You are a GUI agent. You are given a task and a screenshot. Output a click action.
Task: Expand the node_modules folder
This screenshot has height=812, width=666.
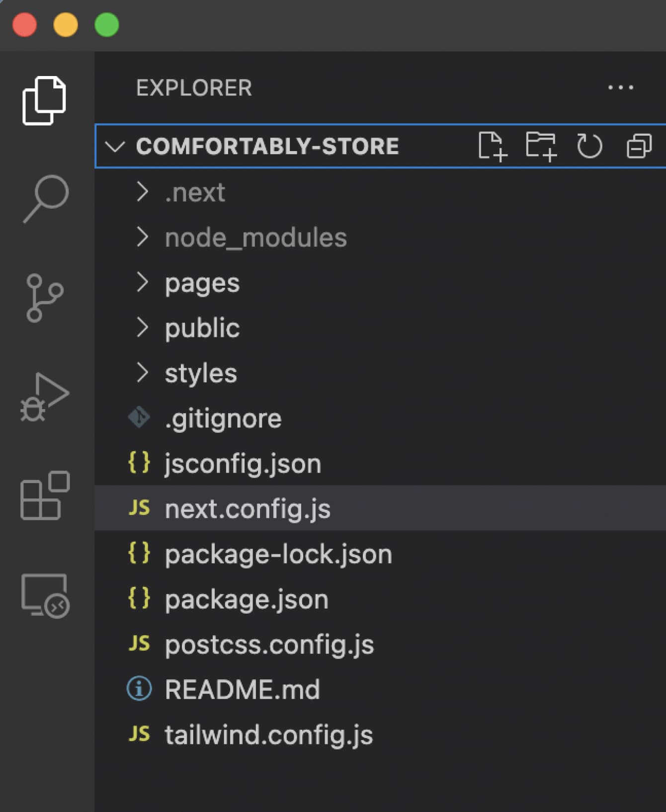(255, 238)
